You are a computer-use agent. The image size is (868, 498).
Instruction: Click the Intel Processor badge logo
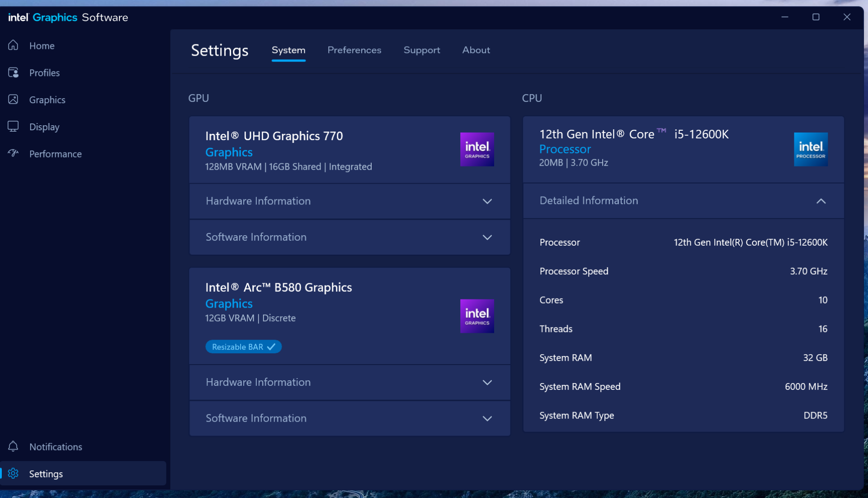pyautogui.click(x=811, y=149)
